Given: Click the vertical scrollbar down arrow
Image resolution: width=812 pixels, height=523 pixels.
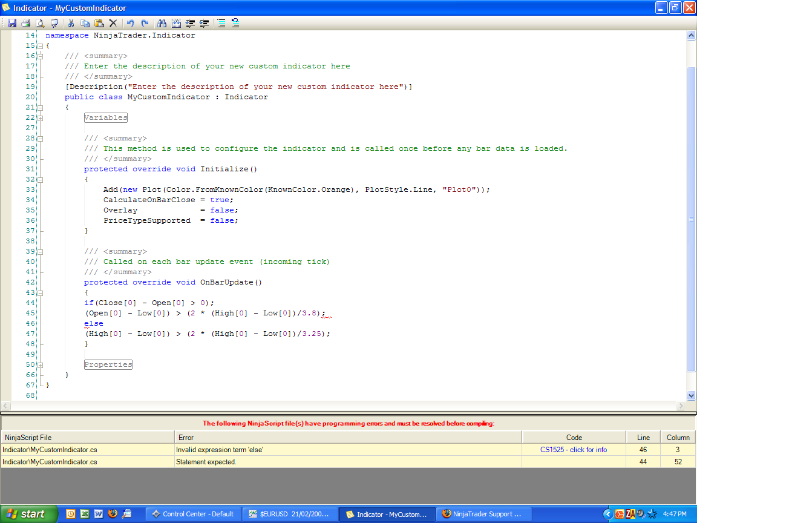Looking at the screenshot, I should pyautogui.click(x=692, y=395).
